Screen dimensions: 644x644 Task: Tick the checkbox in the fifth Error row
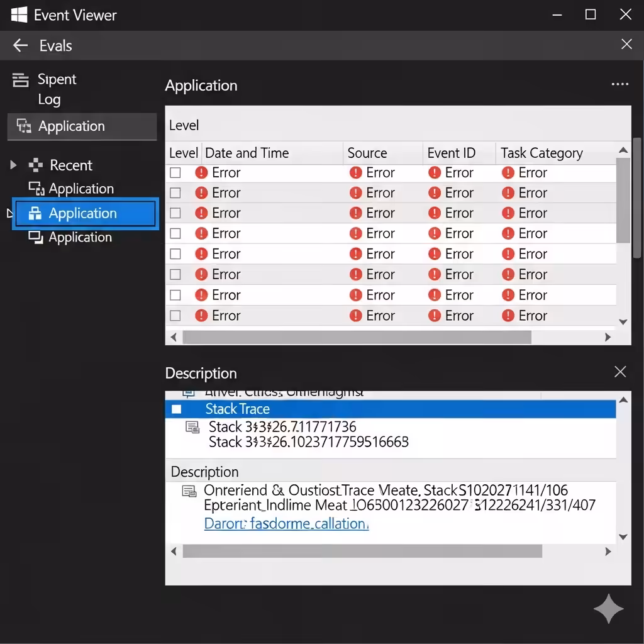(x=175, y=254)
